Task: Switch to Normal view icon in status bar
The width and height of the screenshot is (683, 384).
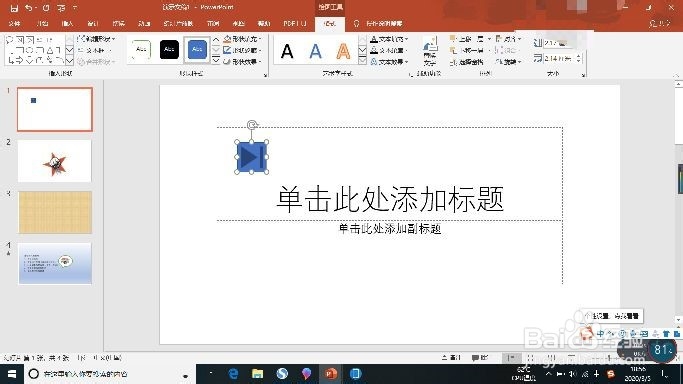Action: coord(511,358)
